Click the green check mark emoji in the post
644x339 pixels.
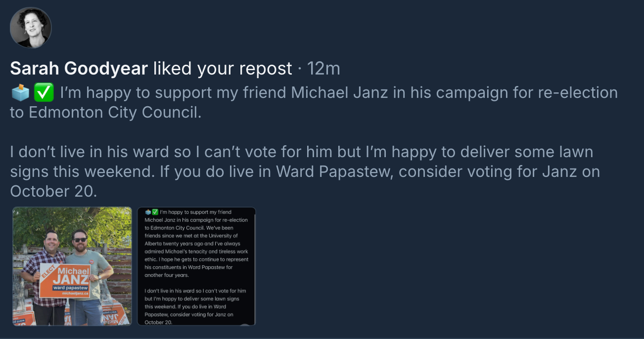pos(44,92)
